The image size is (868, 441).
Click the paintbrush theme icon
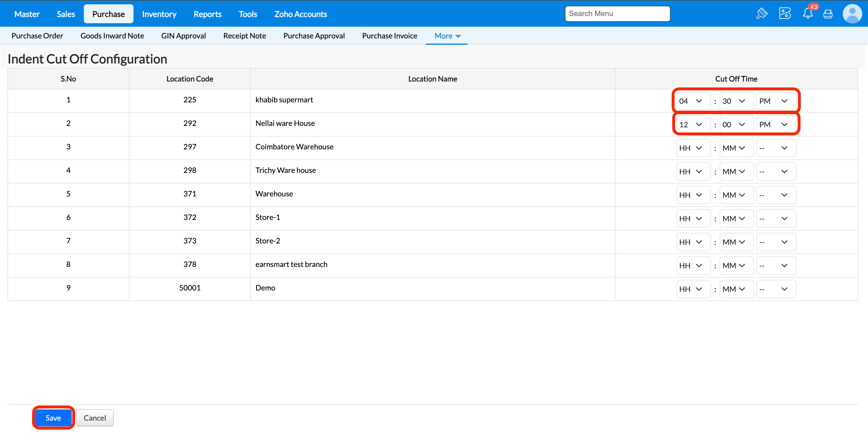(x=762, y=13)
